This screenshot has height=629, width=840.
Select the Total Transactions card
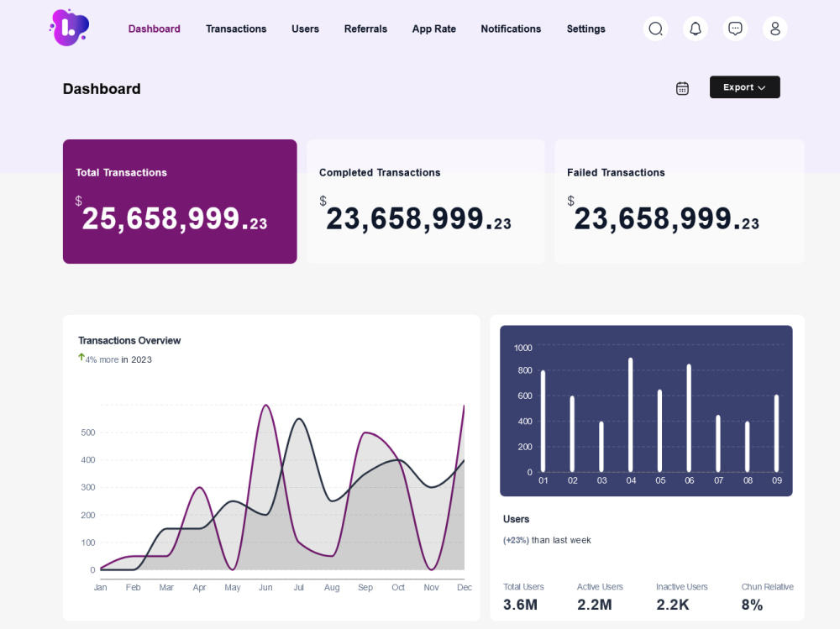point(180,202)
